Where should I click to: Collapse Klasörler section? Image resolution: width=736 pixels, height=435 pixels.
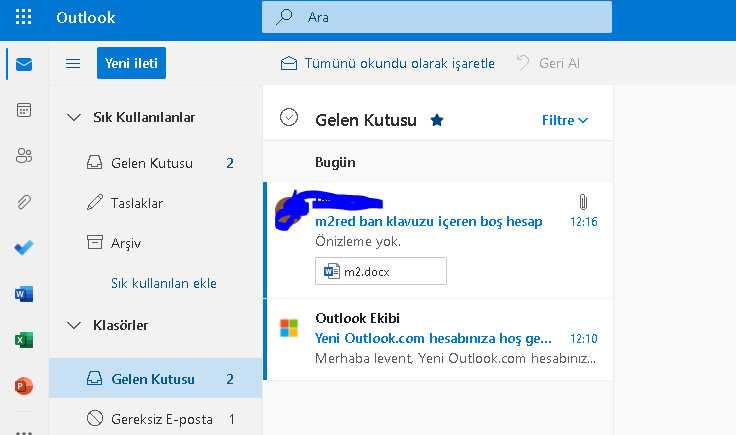pos(74,325)
